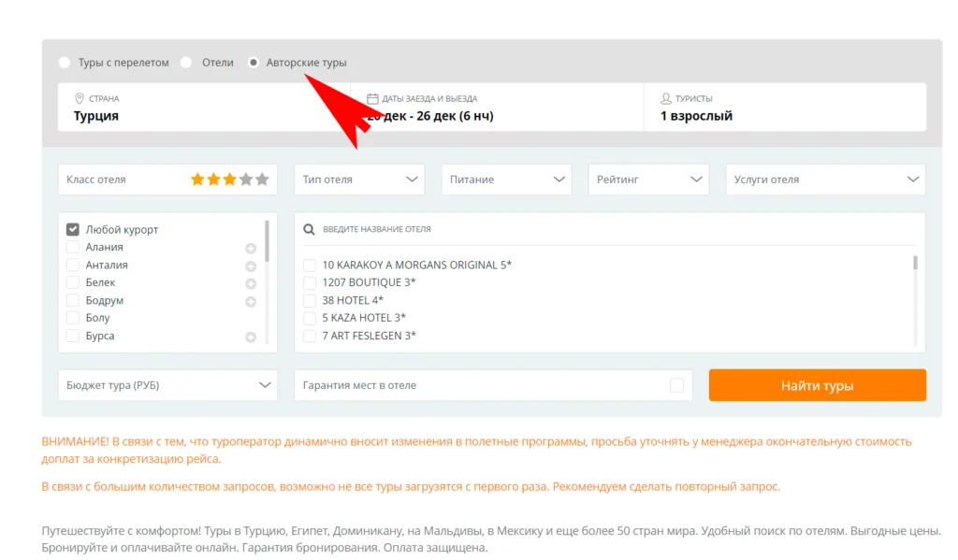The height and width of the screenshot is (560, 958).
Task: Expand the Бурса sub-resorts plus icon
Action: [x=251, y=337]
